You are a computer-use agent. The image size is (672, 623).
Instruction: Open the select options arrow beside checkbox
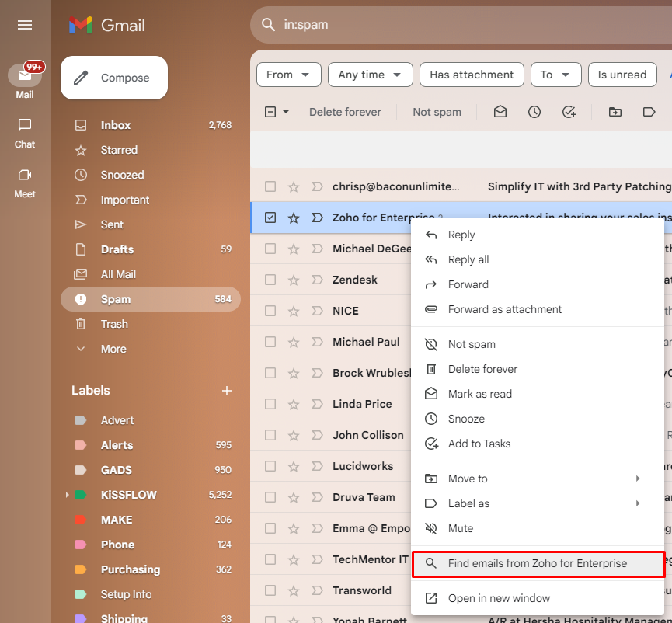pos(286,113)
